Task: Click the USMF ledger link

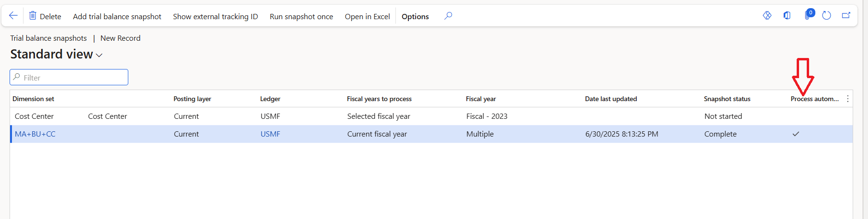Action: 271,134
